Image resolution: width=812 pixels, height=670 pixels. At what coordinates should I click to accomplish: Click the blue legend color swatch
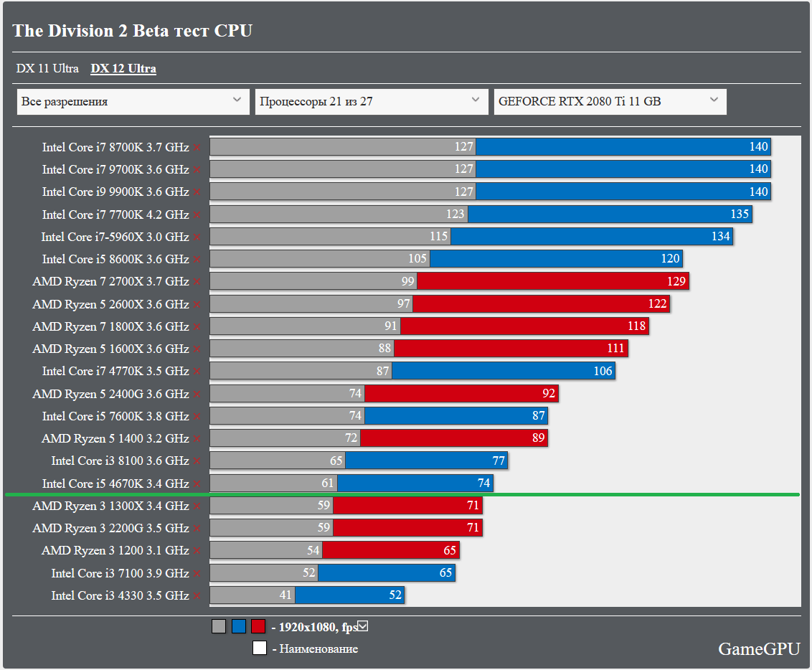(239, 626)
